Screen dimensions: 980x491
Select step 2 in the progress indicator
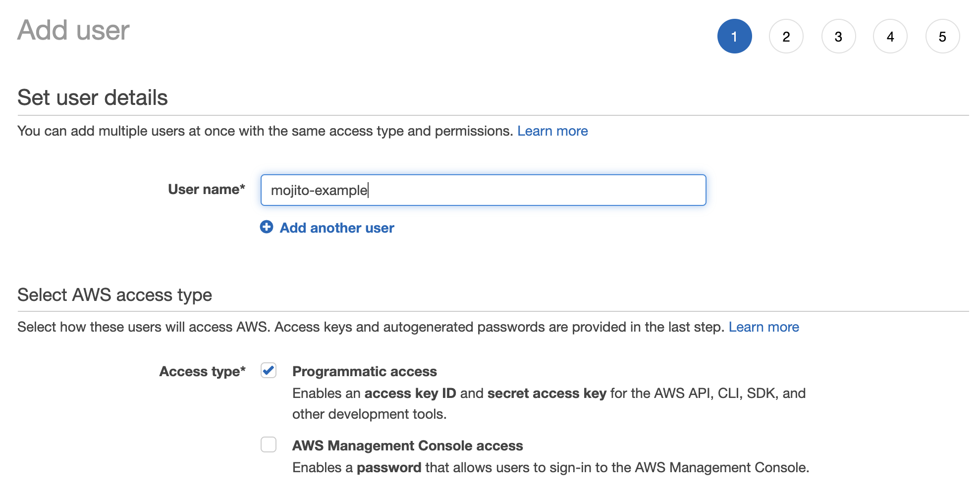point(786,36)
